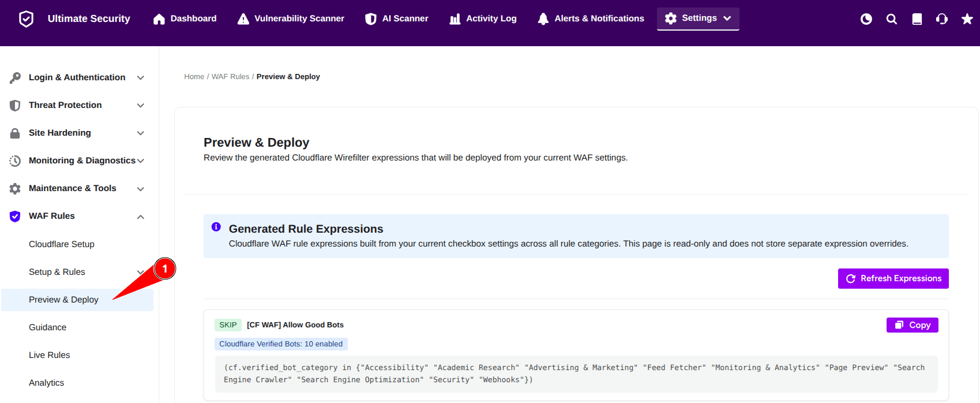Click the Maintenance & Tools sidebar label
The image size is (980, 403).
point(73,188)
